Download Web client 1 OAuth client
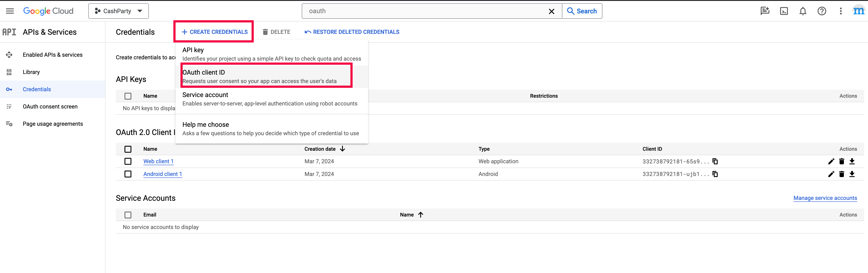The image size is (868, 273). click(852, 161)
